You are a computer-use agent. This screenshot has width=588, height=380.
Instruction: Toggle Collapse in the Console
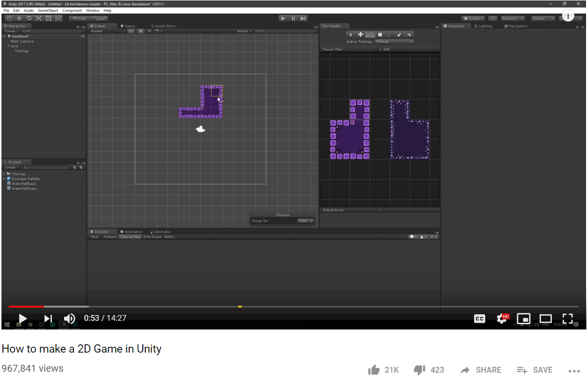(x=110, y=237)
